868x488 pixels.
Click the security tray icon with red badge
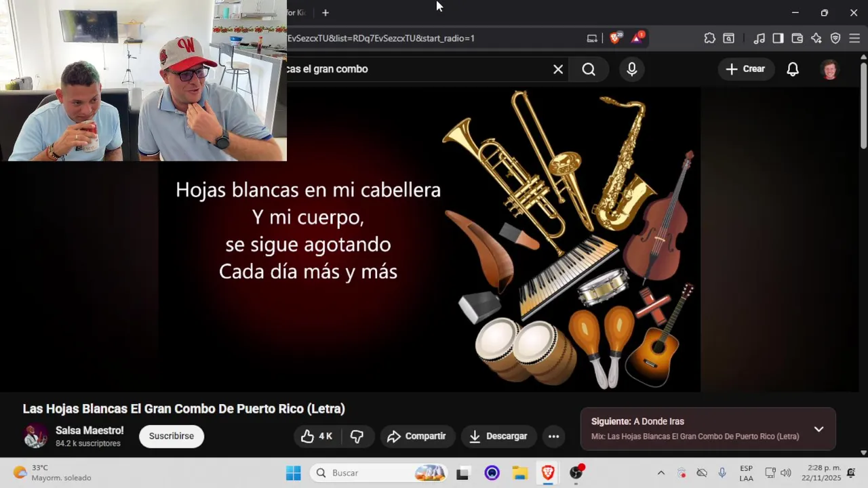(x=682, y=473)
